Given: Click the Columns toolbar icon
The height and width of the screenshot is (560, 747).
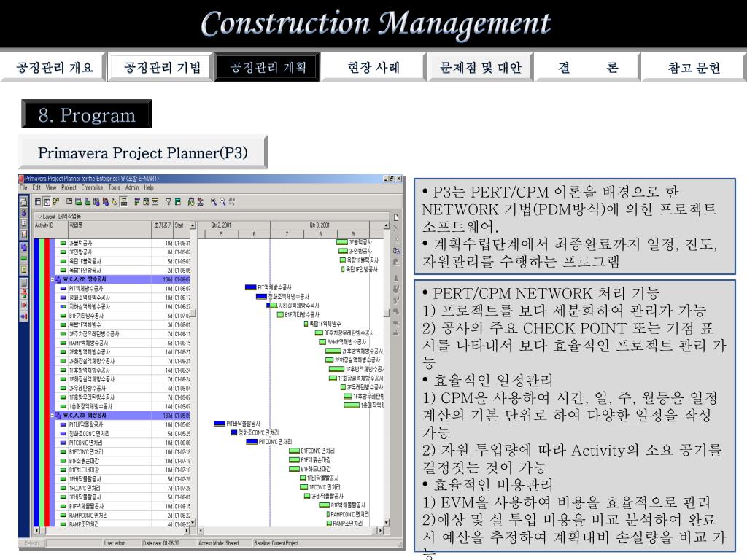Looking at the screenshot, I should tap(146, 201).
